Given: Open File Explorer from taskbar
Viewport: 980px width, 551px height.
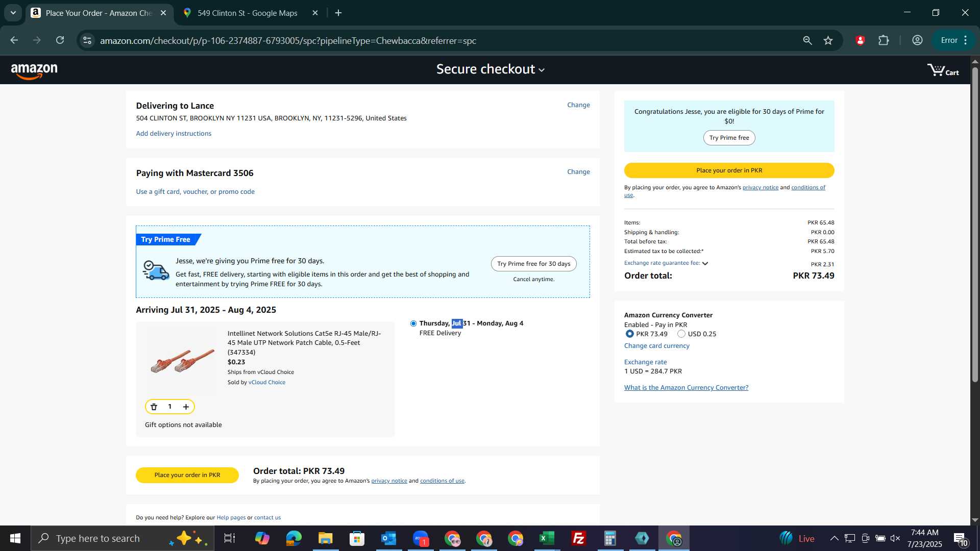Looking at the screenshot, I should [325, 538].
